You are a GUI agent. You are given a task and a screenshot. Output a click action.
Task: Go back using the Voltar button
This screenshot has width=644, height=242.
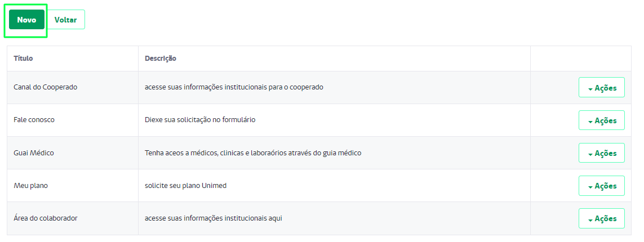click(65, 20)
